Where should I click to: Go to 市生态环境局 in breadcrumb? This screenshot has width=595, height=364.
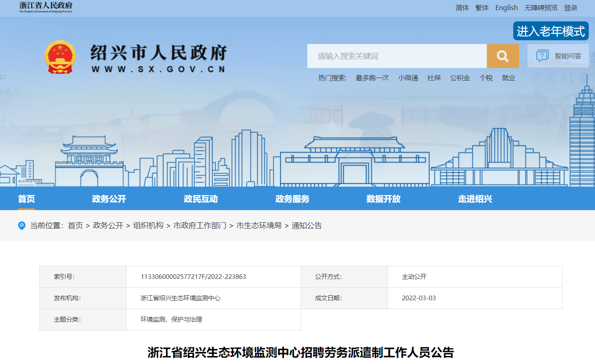coord(259,226)
